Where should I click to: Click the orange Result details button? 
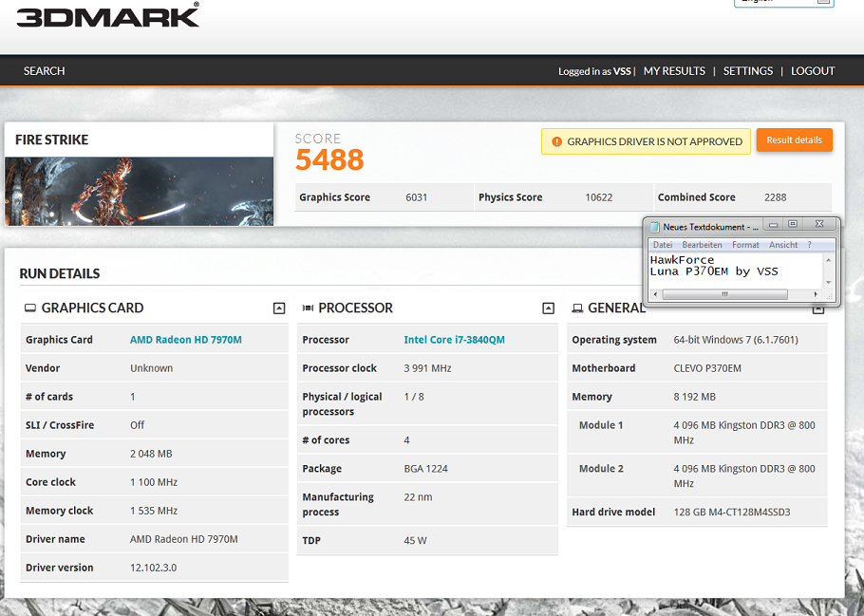point(794,140)
